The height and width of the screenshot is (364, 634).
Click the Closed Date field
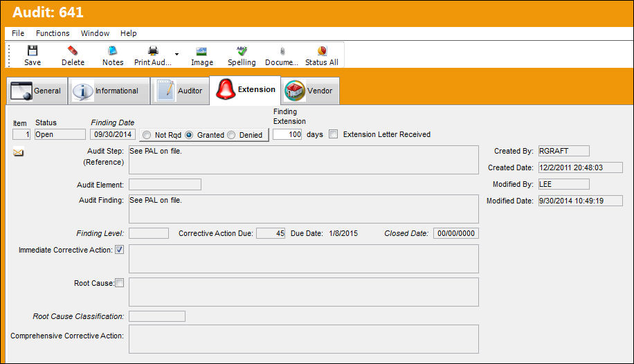click(456, 233)
